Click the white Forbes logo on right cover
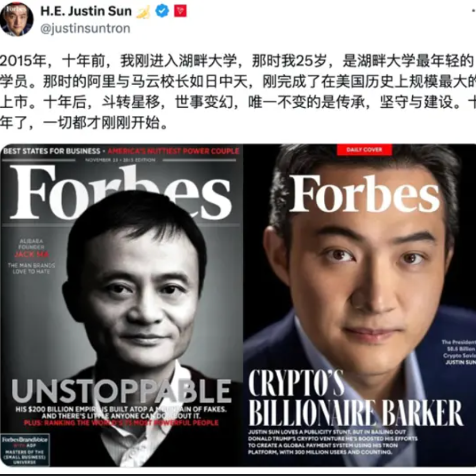 pyautogui.click(x=365, y=194)
